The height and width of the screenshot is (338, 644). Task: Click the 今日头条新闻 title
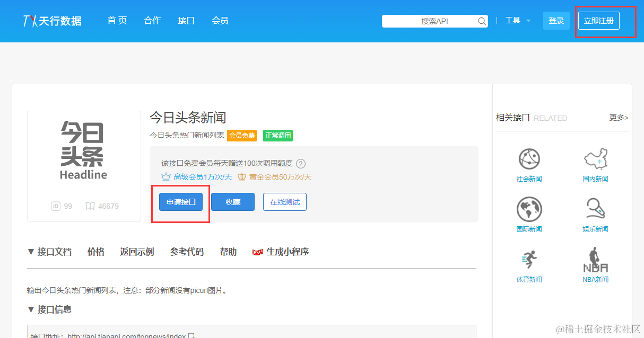coord(188,117)
